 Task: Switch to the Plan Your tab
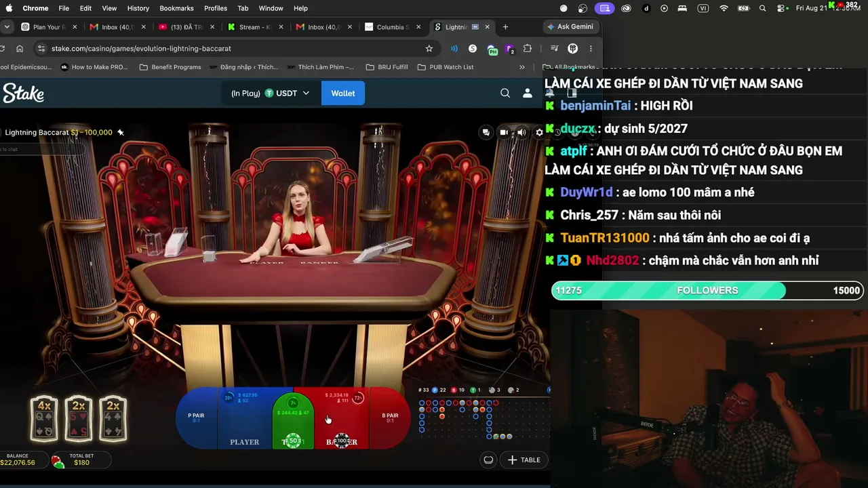[x=49, y=27]
